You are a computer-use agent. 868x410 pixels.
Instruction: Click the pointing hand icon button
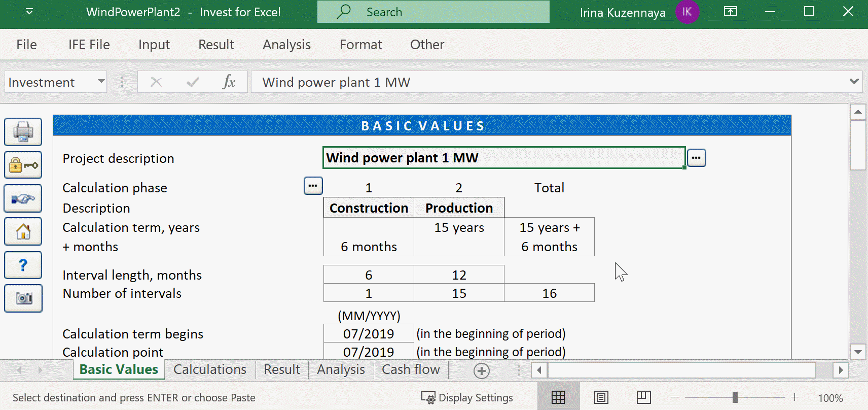point(23,198)
